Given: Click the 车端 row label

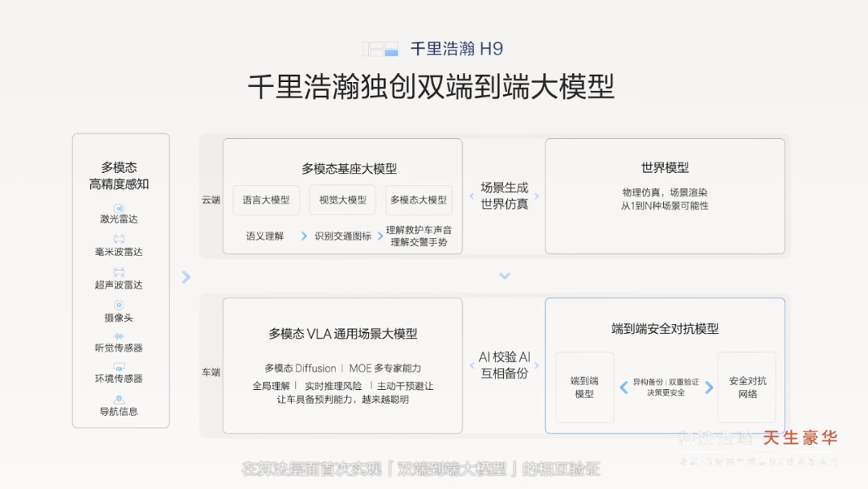Looking at the screenshot, I should pyautogui.click(x=211, y=372).
